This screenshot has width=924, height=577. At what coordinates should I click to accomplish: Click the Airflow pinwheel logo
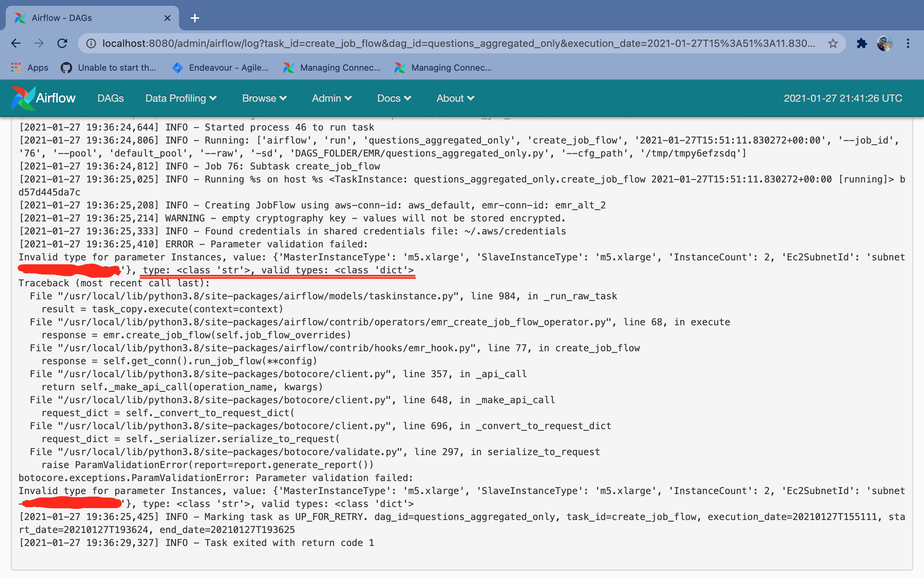(23, 98)
